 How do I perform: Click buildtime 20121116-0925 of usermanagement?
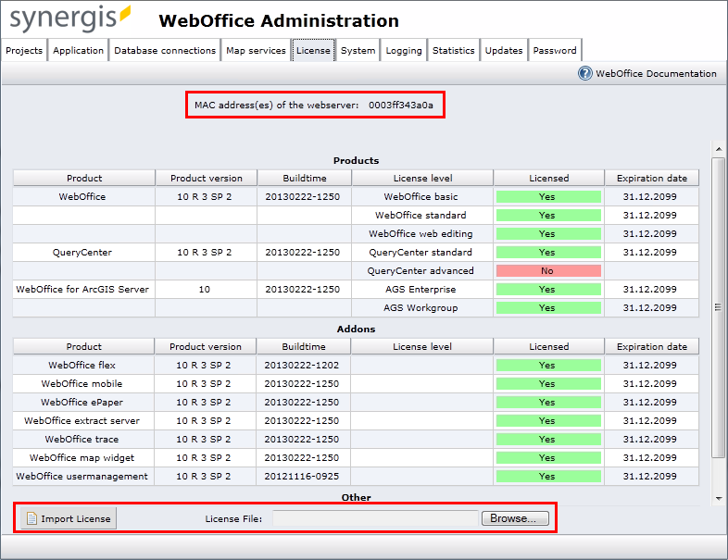(x=302, y=477)
